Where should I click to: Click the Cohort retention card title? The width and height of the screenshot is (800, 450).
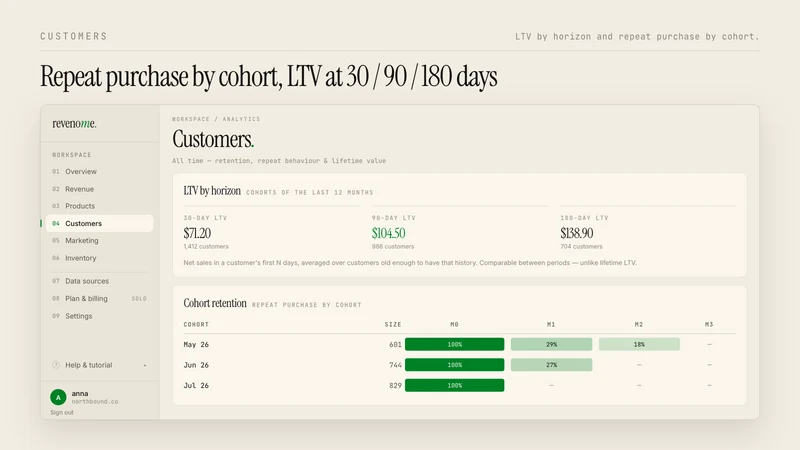coord(215,303)
